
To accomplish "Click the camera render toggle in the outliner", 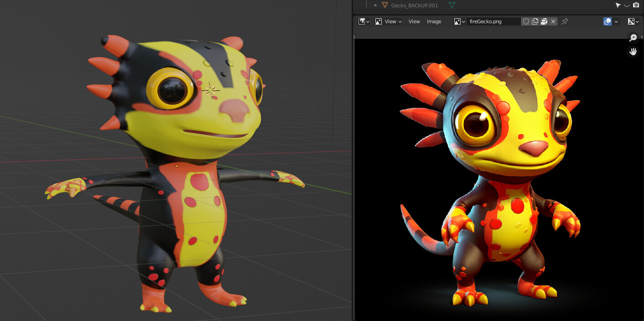I will 636,5.
